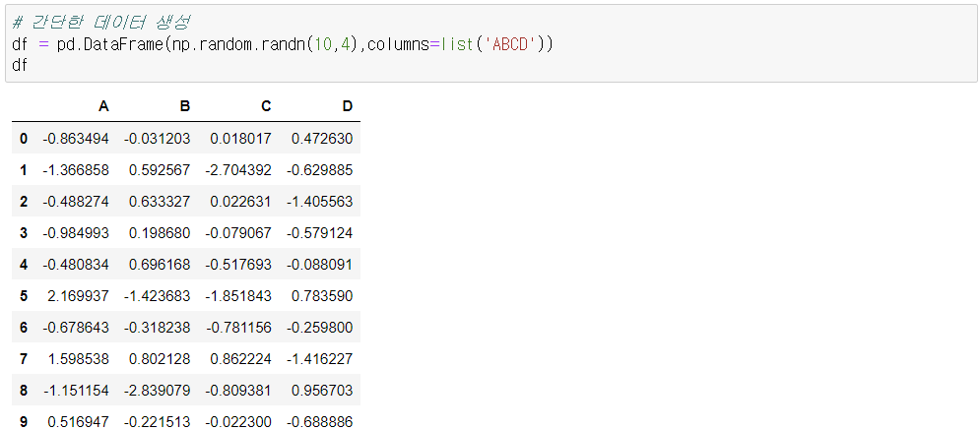980x430 pixels.
Task: Select column header B
Action: [185, 106]
